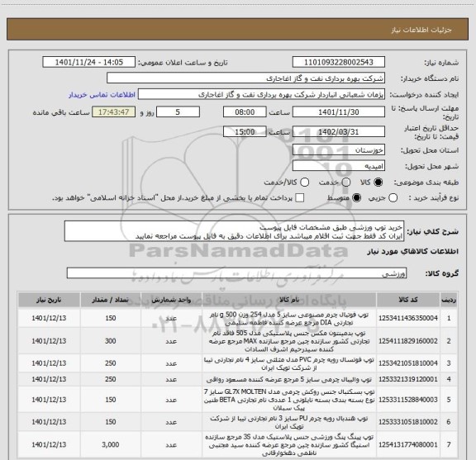Click item code 1253411436350004

(x=408, y=318)
